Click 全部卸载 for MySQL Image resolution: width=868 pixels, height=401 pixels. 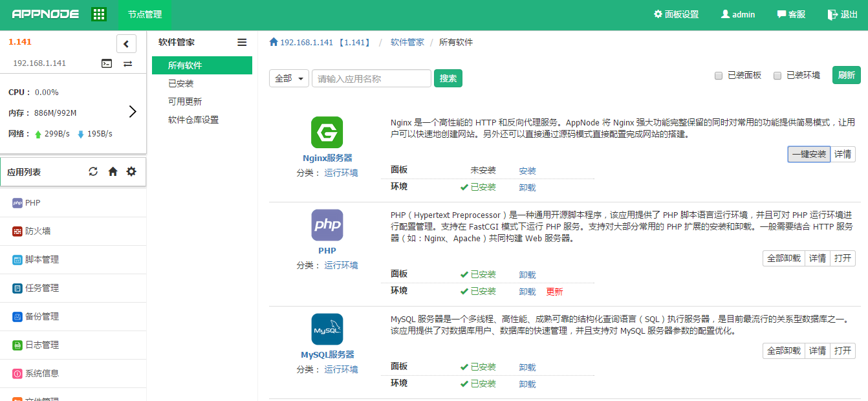(784, 351)
